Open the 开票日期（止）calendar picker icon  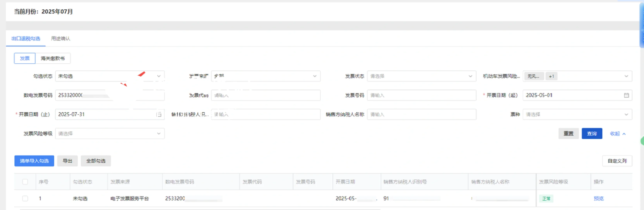pyautogui.click(x=160, y=114)
